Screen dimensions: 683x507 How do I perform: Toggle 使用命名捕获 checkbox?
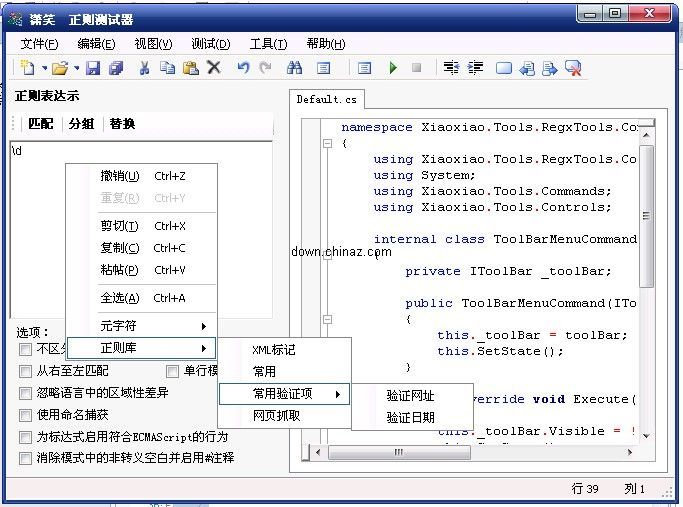25,415
